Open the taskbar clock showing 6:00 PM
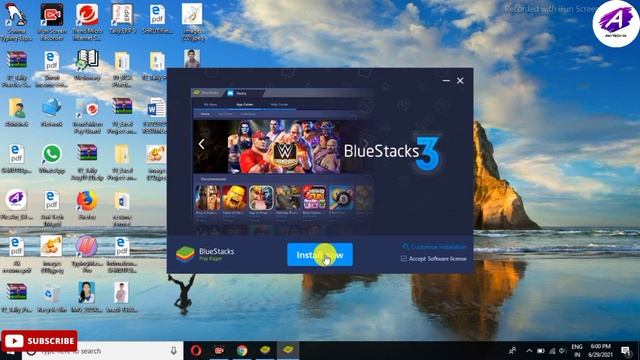Image resolution: width=640 pixels, height=360 pixels. (600, 351)
